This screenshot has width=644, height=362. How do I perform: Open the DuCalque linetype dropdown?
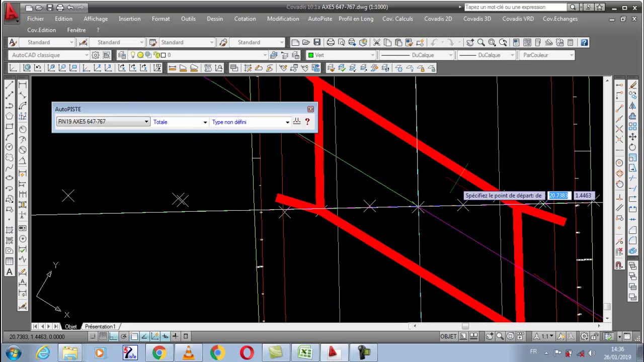pyautogui.click(x=417, y=55)
